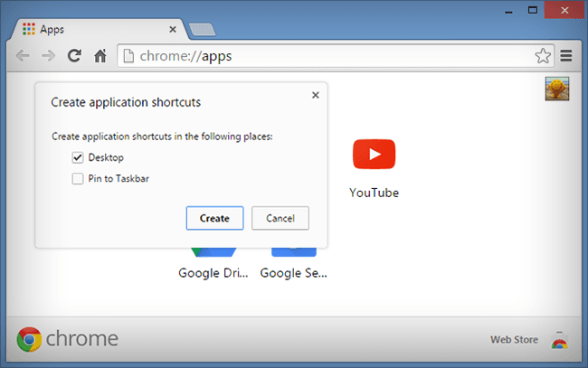Bookmark this page with the star icon

click(543, 56)
